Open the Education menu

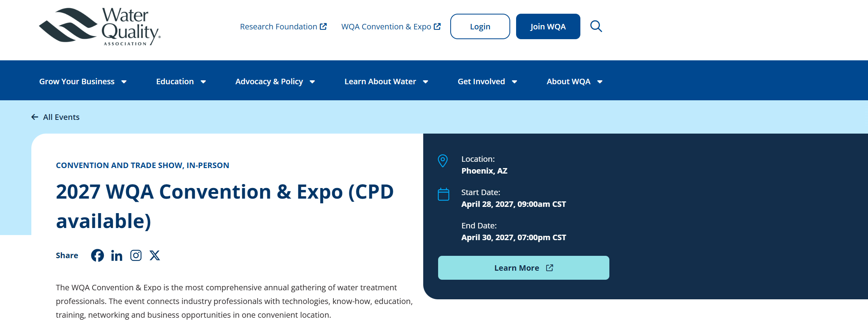[175, 81]
